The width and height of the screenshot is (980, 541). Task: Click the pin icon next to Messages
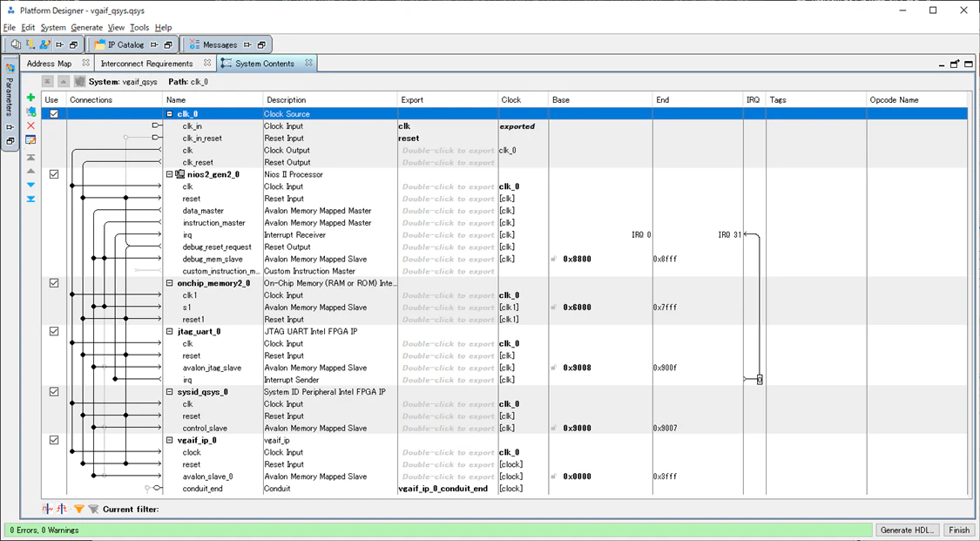click(x=247, y=44)
